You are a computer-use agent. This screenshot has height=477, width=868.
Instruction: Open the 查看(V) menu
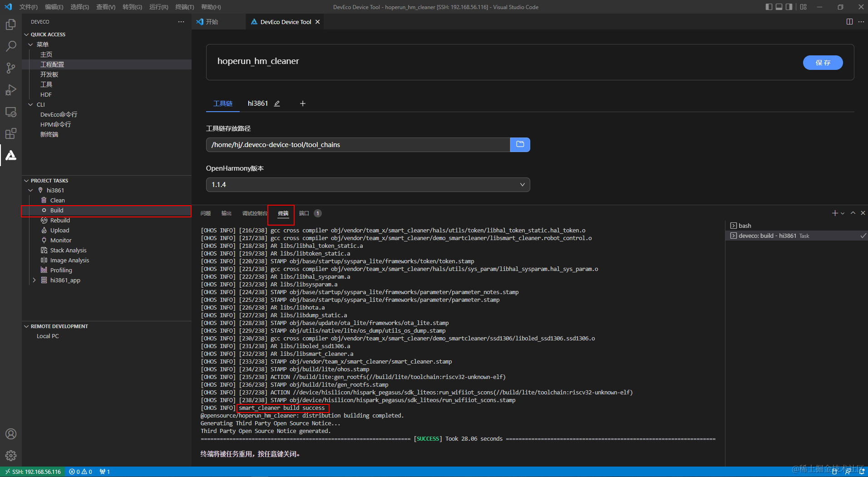point(106,7)
